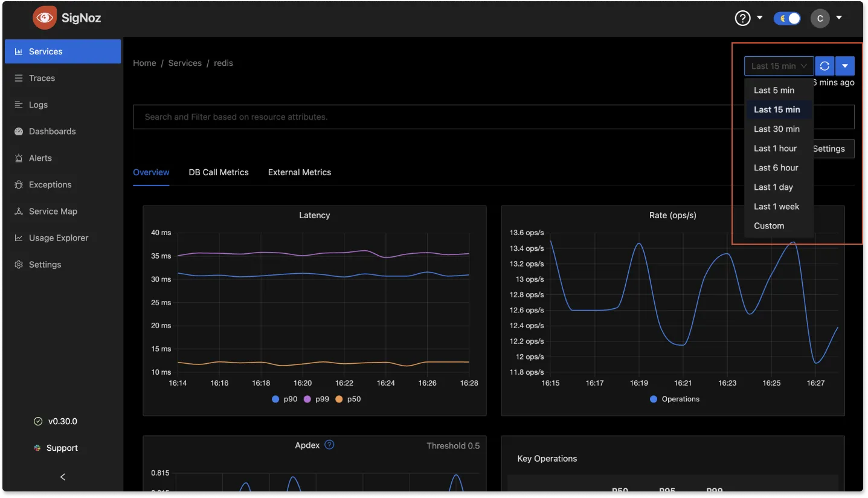868x498 pixels.
Task: Go to Home breadcrumb
Action: (x=144, y=63)
